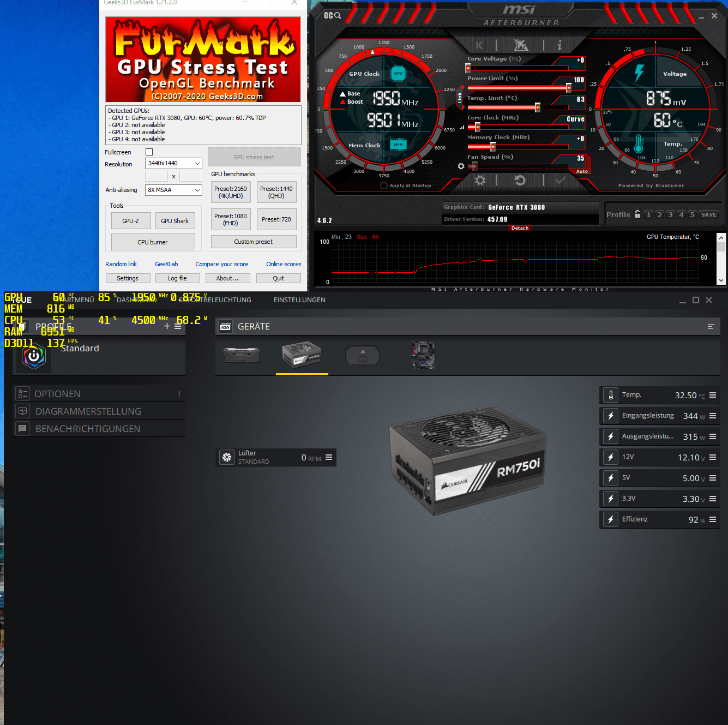This screenshot has height=725, width=728.
Task: Click GeeXLab link in FurMark
Action: coord(166,264)
